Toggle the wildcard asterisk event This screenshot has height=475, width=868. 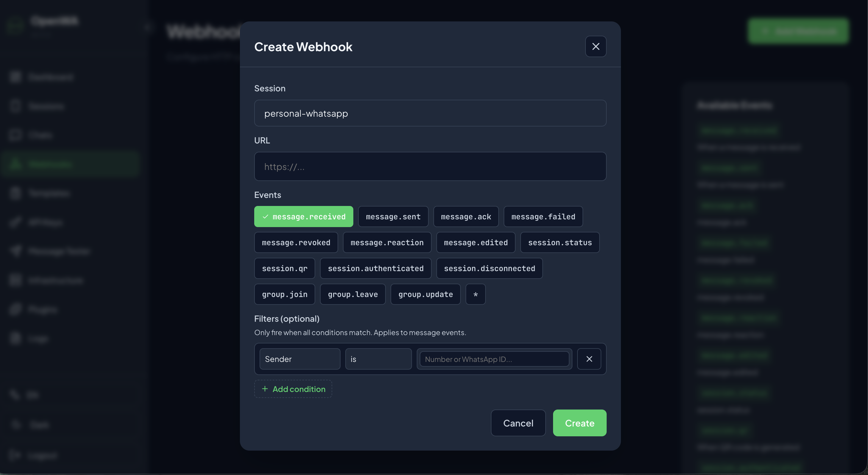475,294
